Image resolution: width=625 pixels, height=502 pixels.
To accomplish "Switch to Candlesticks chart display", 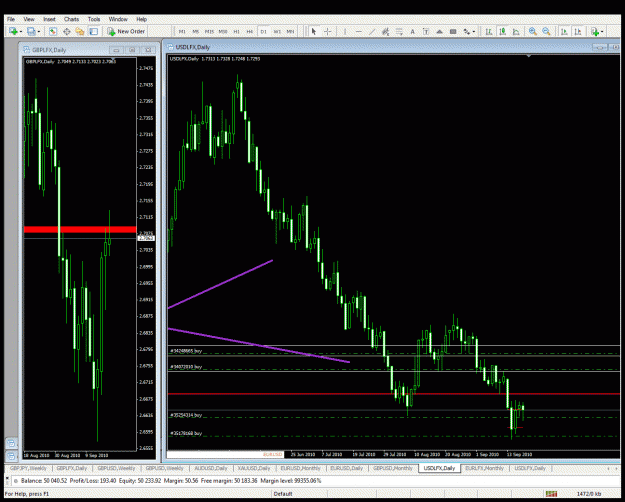I will point(502,31).
